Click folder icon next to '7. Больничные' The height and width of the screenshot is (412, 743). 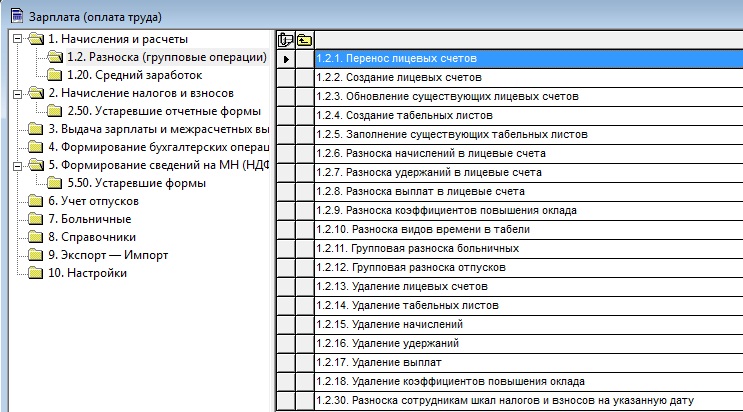[37, 219]
